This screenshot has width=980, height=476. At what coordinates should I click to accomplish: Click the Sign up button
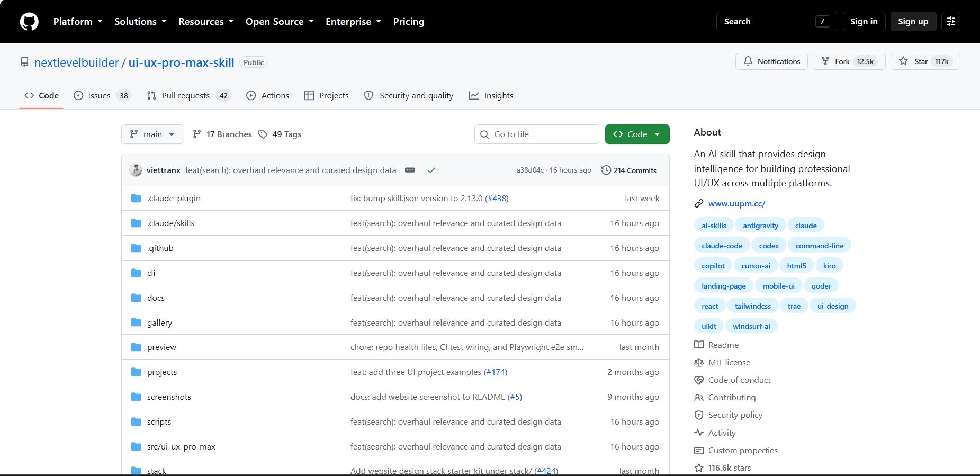pos(913,22)
